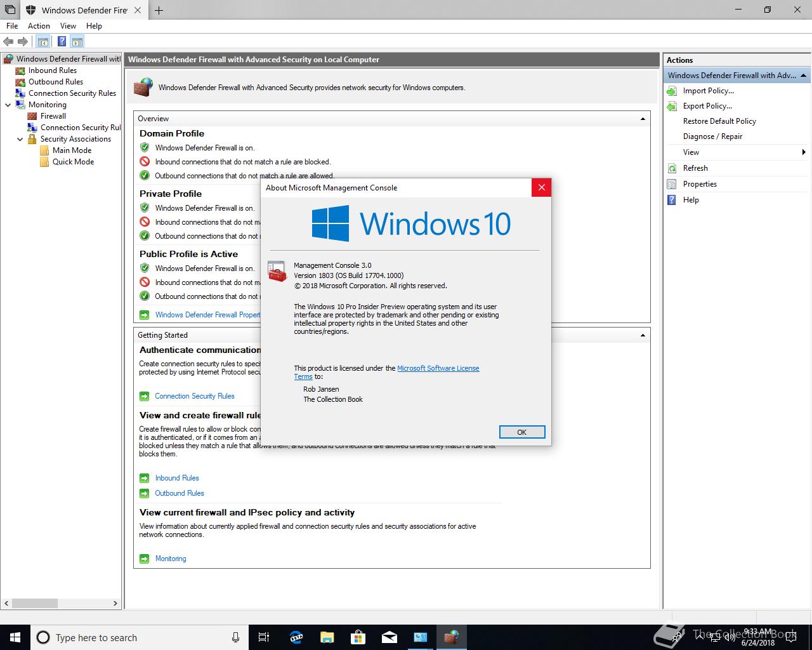Toggle Show/Hide Console Tree toolbar icon
Screen dimensions: 812x650
point(43,42)
